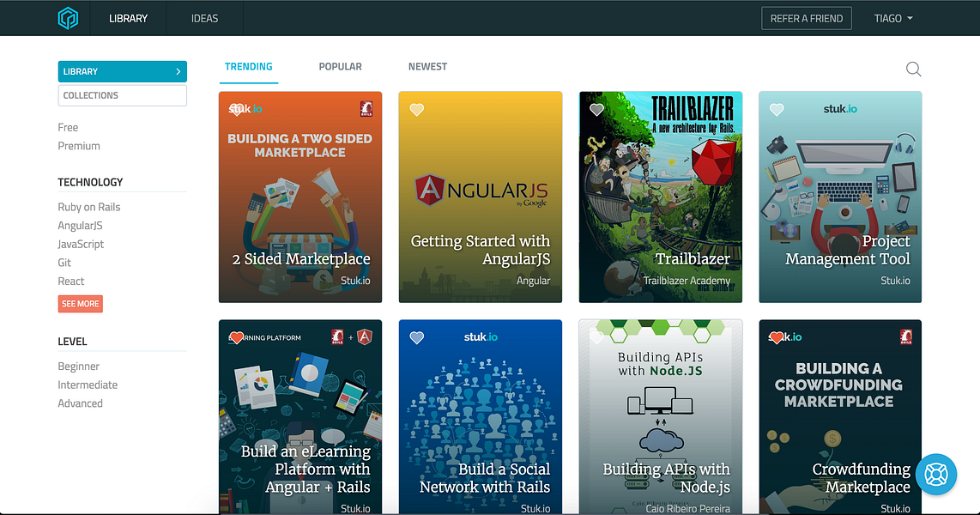
Task: Unfavorite the eLearning Platform card heart
Action: click(x=236, y=337)
